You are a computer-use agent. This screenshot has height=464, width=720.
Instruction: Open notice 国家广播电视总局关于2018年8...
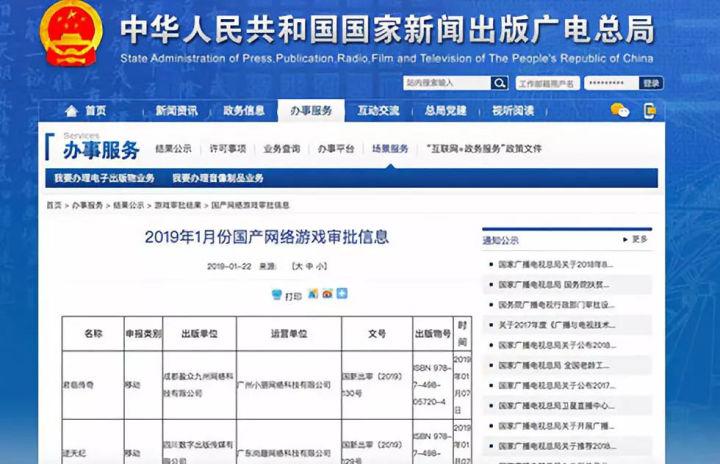tap(556, 265)
